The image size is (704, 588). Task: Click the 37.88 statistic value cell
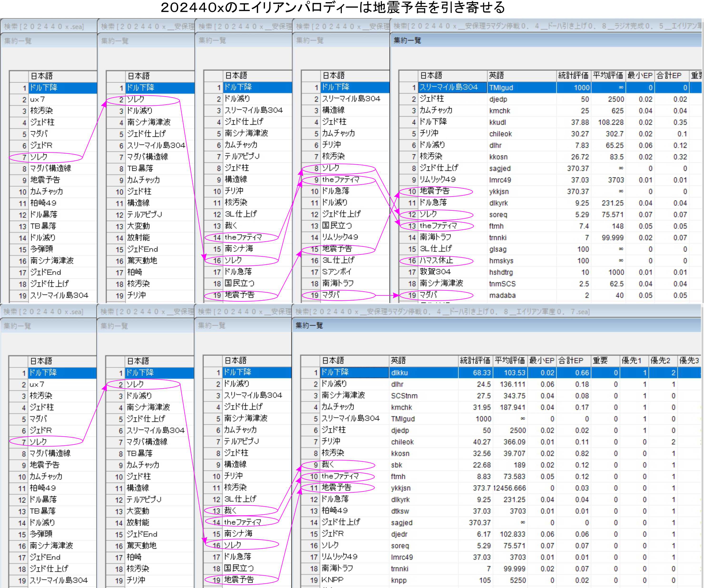point(574,122)
